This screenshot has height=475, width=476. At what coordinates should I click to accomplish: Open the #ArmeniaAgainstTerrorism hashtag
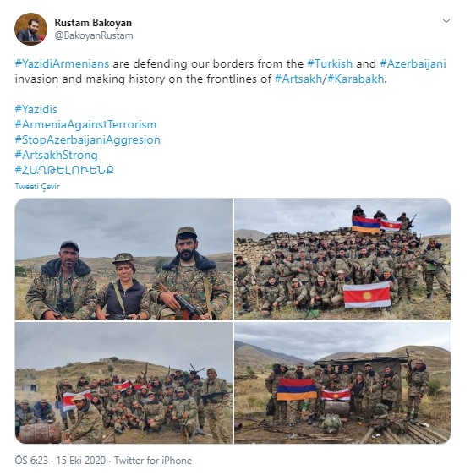[85, 125]
